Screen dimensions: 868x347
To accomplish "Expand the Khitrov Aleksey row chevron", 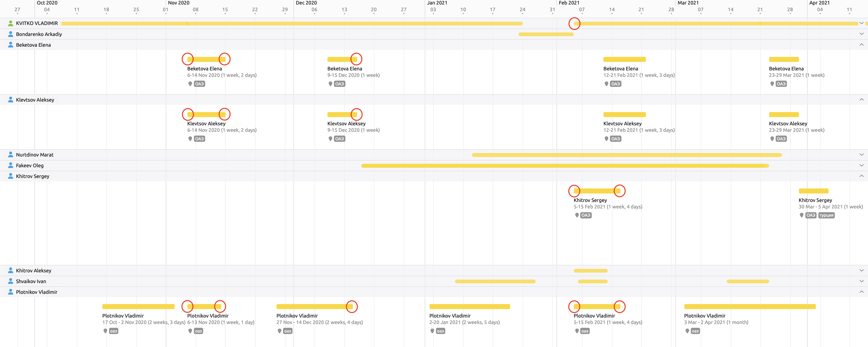I will pos(861,271).
